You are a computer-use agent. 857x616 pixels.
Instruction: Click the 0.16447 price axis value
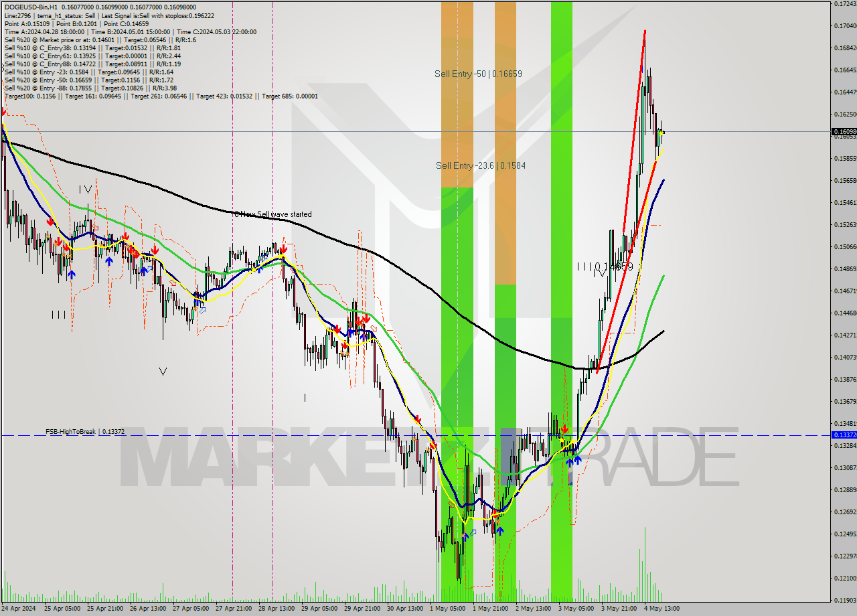point(845,92)
